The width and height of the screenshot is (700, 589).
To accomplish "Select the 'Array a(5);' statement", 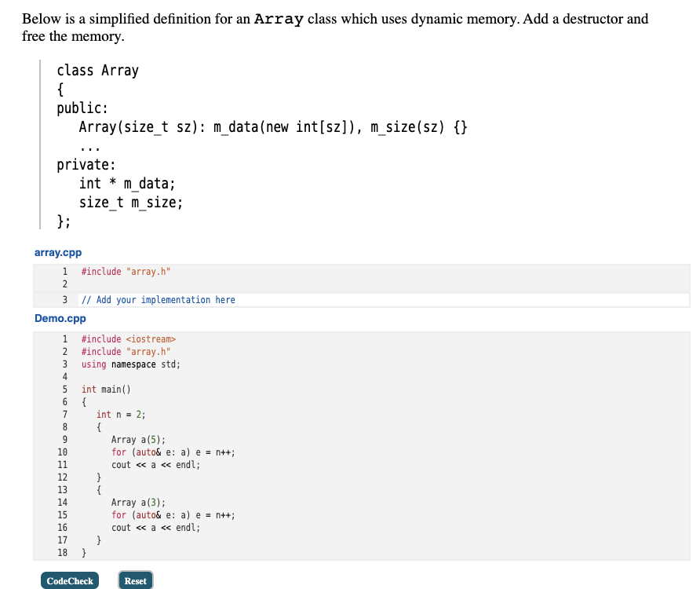I will point(138,439).
